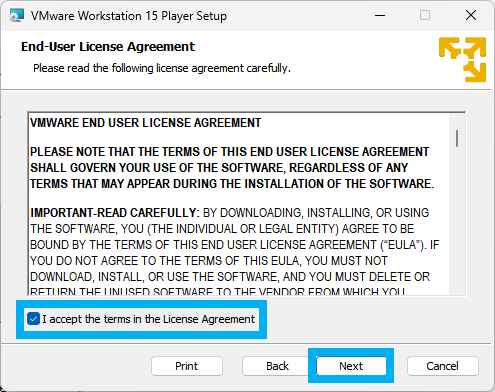Click 'PLEASE NOTE THAT THE TERMS' paragraph

coord(232,168)
